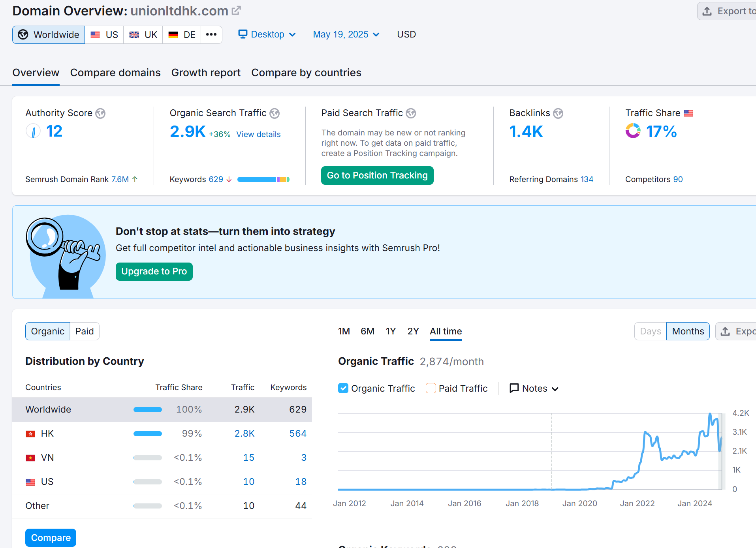Screen dimensions: 756x548
Task: Click the Compare button
Action: pos(51,538)
